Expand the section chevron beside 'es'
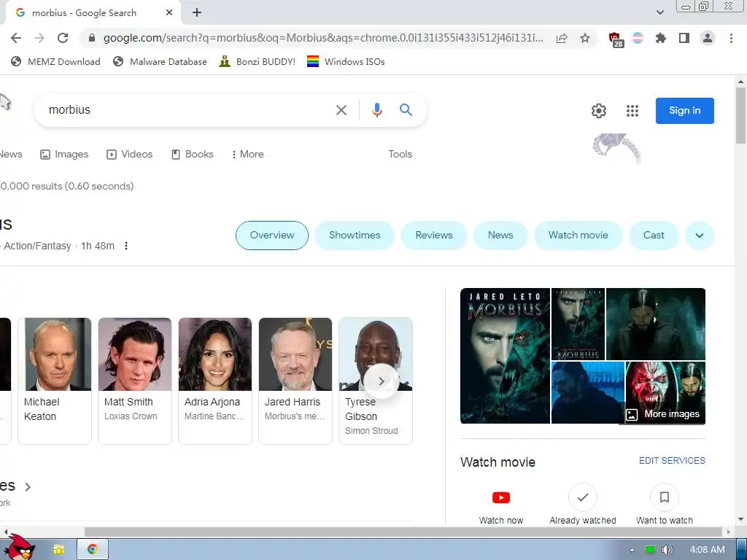Viewport: 747px width, 560px height. click(28, 486)
